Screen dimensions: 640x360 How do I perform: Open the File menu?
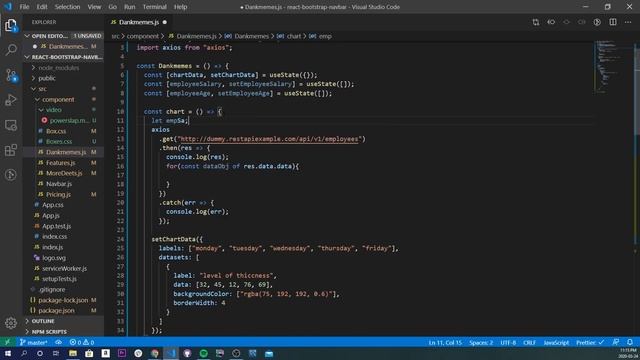tap(24, 7)
